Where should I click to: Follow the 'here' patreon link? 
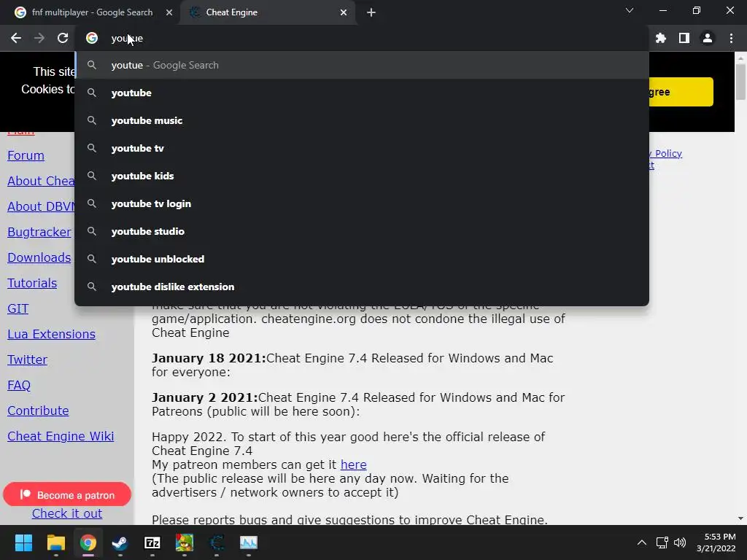pyautogui.click(x=354, y=464)
